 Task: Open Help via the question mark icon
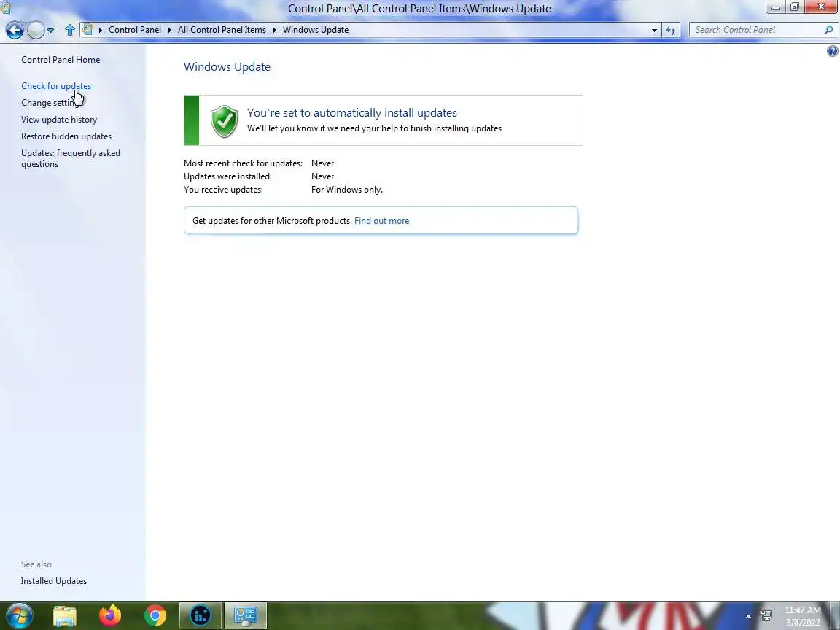(x=833, y=51)
